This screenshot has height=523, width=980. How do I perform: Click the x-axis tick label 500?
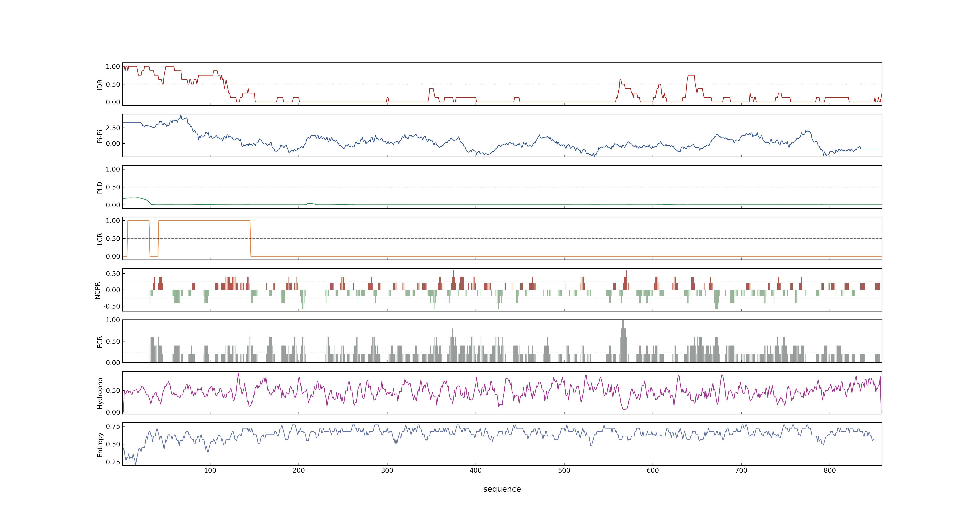click(564, 470)
